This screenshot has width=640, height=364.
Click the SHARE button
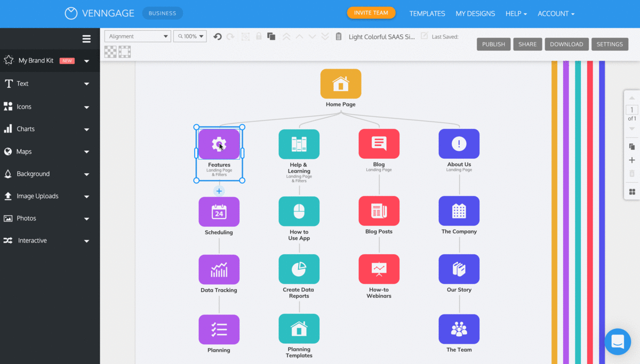click(x=527, y=44)
